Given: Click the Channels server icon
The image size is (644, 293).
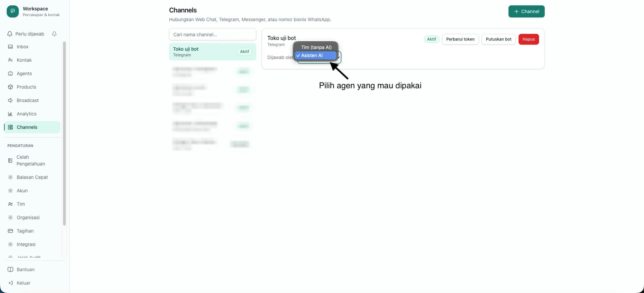Looking at the screenshot, I should coord(10,127).
